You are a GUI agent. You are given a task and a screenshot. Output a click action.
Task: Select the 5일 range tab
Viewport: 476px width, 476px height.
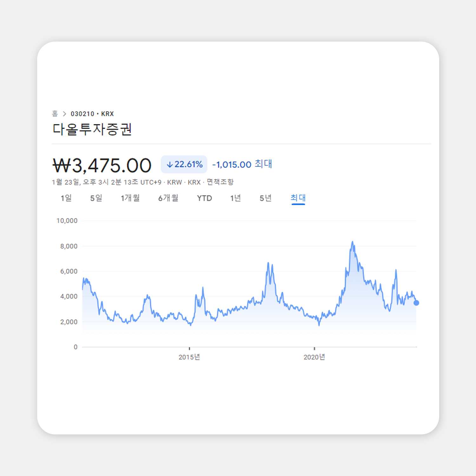pos(96,198)
